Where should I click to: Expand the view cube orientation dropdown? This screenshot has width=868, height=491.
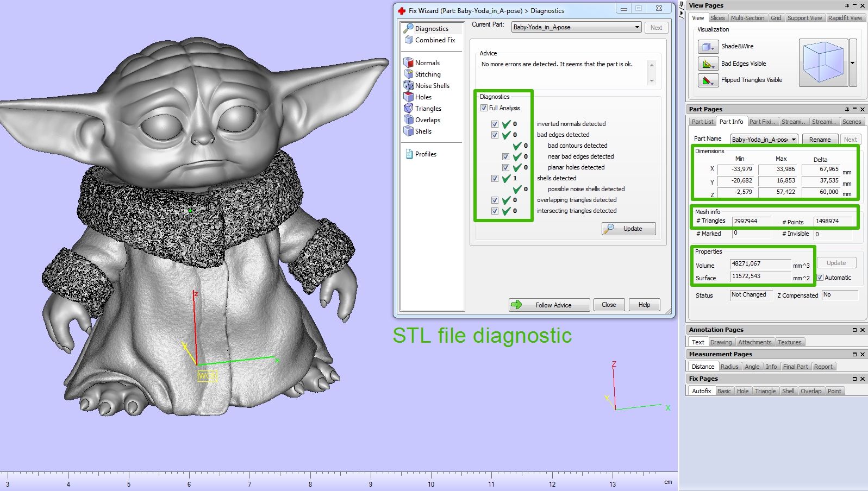852,63
